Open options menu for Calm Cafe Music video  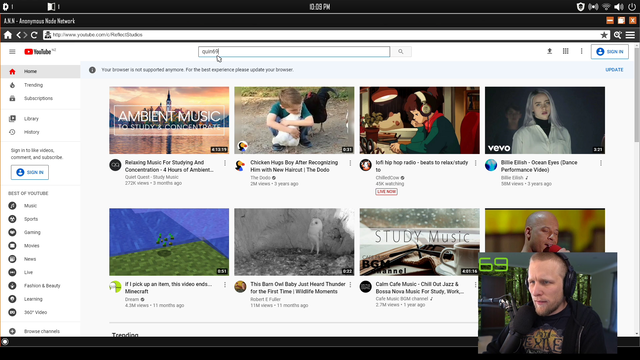click(476, 284)
